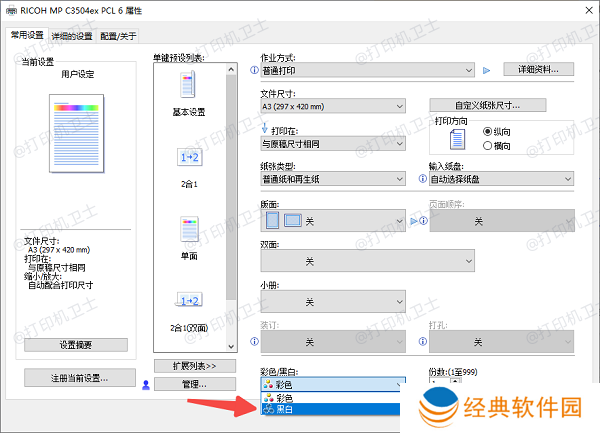600x433 pixels.
Task: Open the 版面 layout dropdown
Action: coord(333,220)
